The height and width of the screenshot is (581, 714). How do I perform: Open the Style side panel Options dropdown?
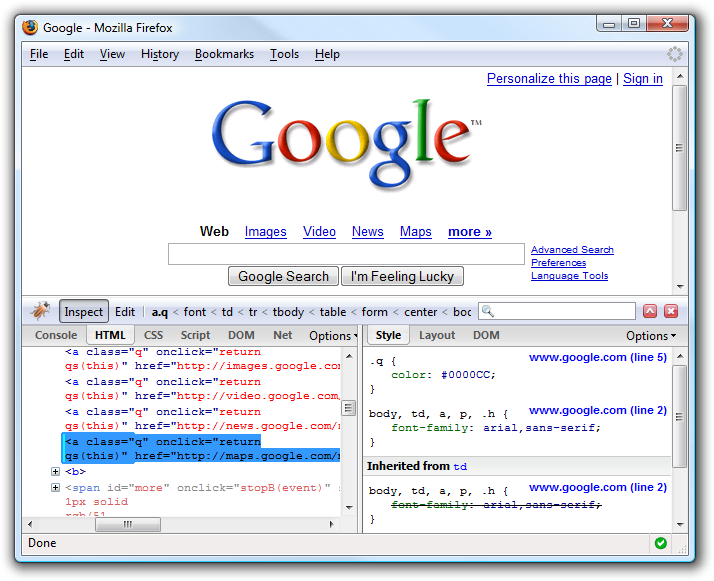tap(650, 336)
